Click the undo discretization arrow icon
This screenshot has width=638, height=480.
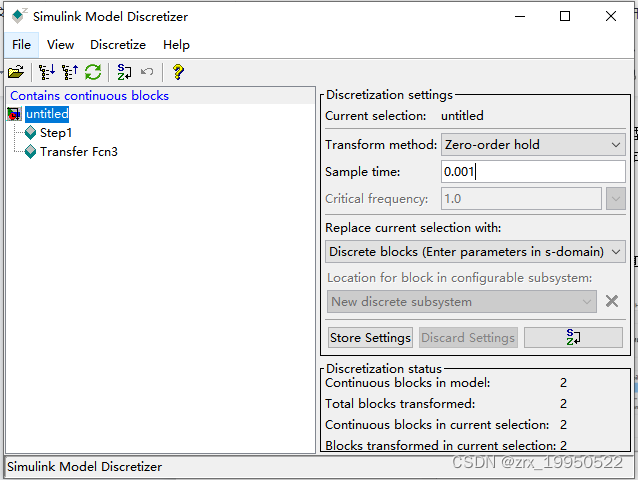pyautogui.click(x=147, y=72)
